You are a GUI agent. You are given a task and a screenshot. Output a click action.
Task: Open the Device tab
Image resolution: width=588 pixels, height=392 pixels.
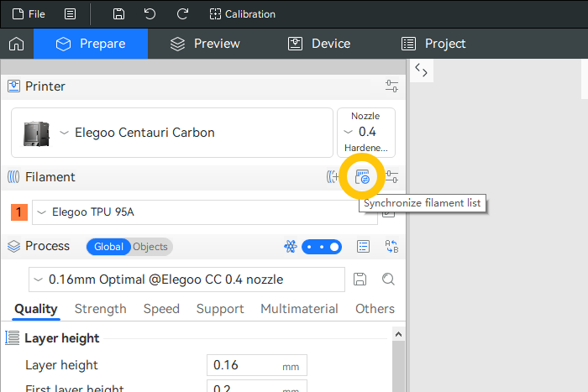coord(318,44)
